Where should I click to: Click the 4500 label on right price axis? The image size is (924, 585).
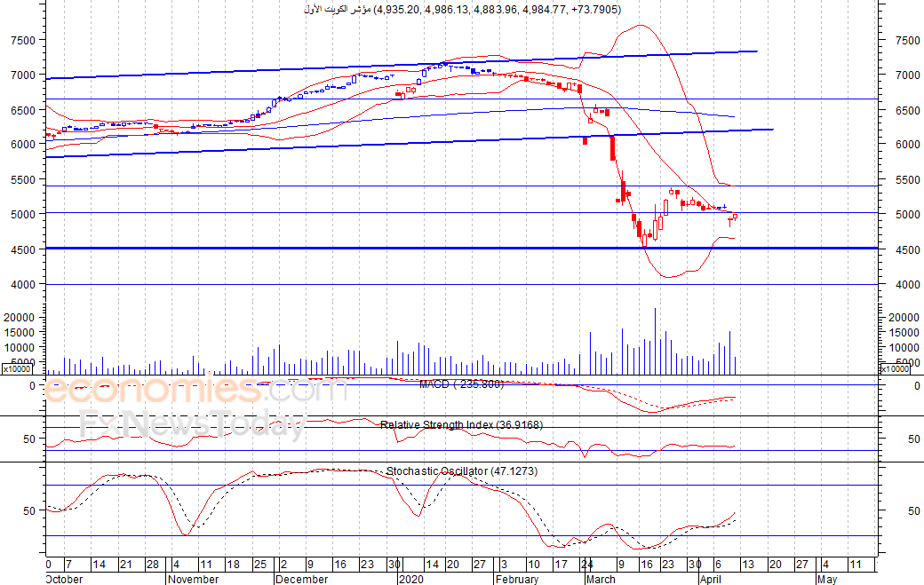coord(907,250)
